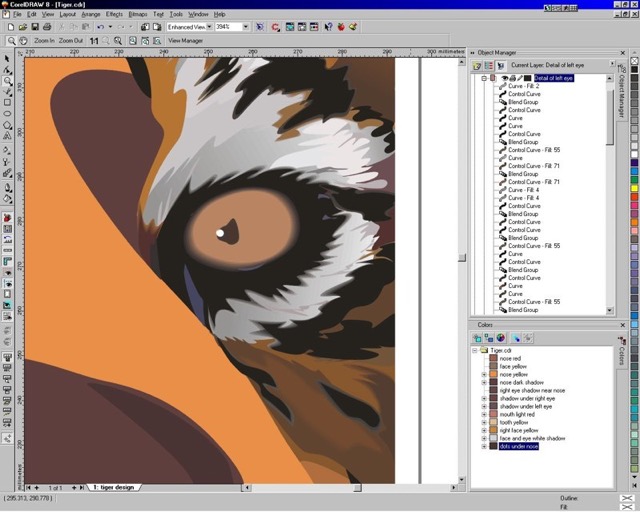Click the New Color Style icon in Colors panel
This screenshot has height=512, width=640.
pos(477,338)
